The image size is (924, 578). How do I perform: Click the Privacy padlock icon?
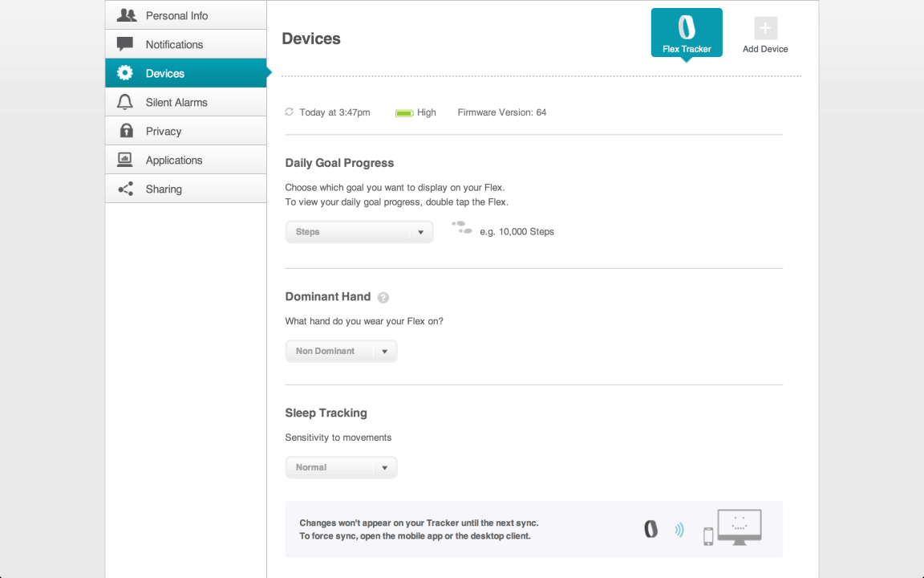point(126,130)
